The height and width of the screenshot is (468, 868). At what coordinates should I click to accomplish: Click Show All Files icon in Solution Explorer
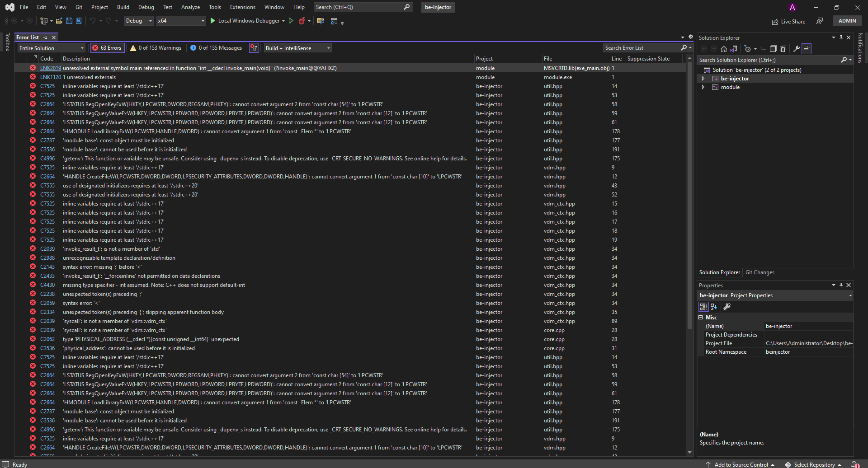coord(783,49)
